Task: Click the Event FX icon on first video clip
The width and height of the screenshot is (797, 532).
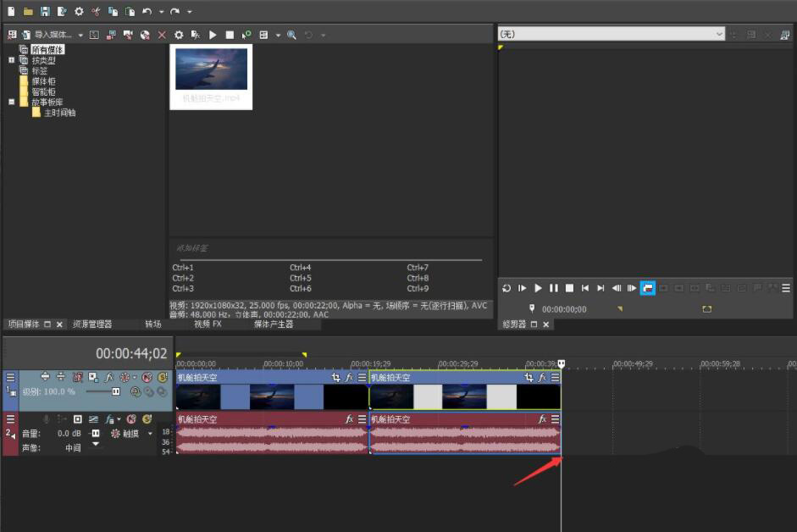Action: (349, 377)
